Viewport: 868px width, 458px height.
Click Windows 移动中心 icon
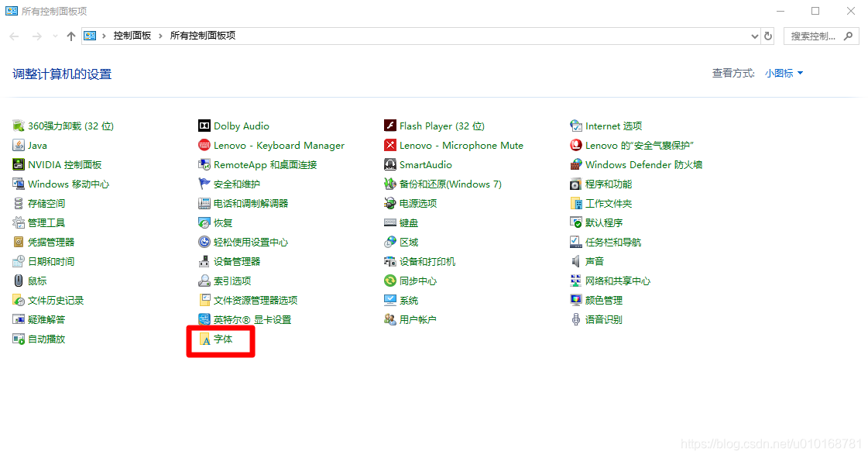click(x=19, y=184)
